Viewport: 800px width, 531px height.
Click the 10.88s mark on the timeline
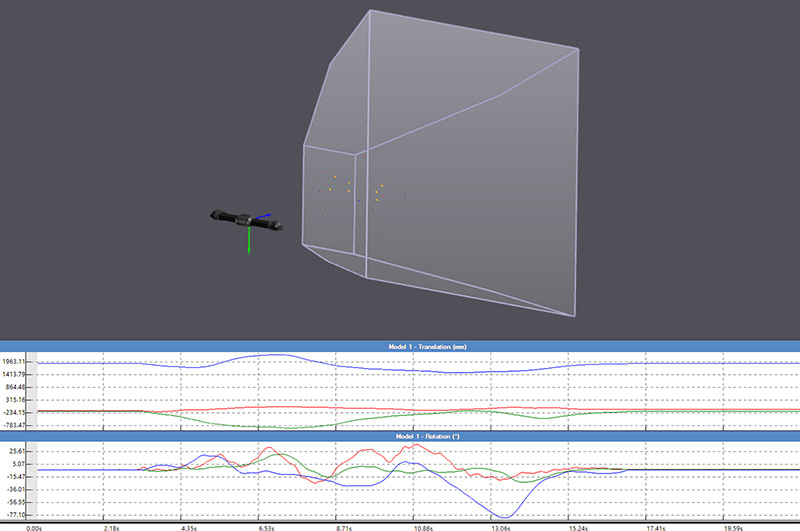point(421,525)
